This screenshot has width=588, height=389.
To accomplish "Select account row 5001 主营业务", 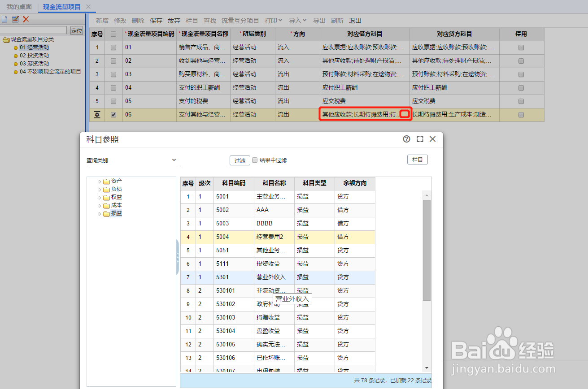I will [278, 197].
